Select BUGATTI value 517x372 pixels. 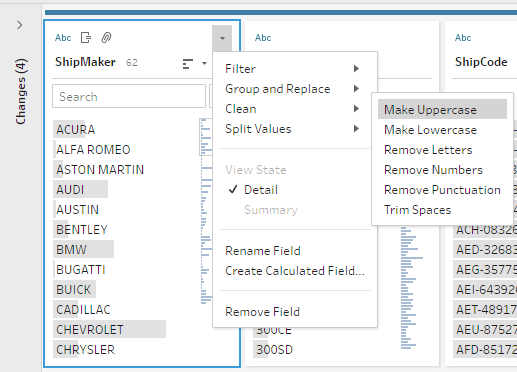[x=81, y=269]
